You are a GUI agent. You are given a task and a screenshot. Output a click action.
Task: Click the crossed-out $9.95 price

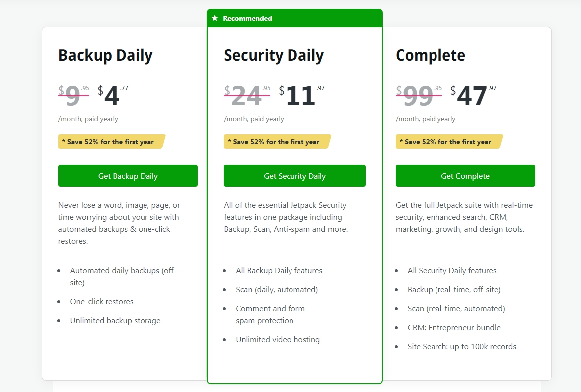click(74, 95)
